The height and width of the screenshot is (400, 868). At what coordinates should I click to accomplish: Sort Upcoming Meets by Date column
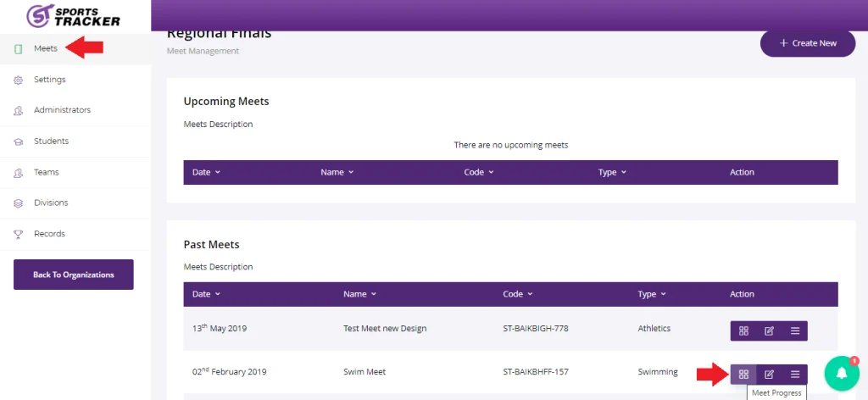point(206,172)
